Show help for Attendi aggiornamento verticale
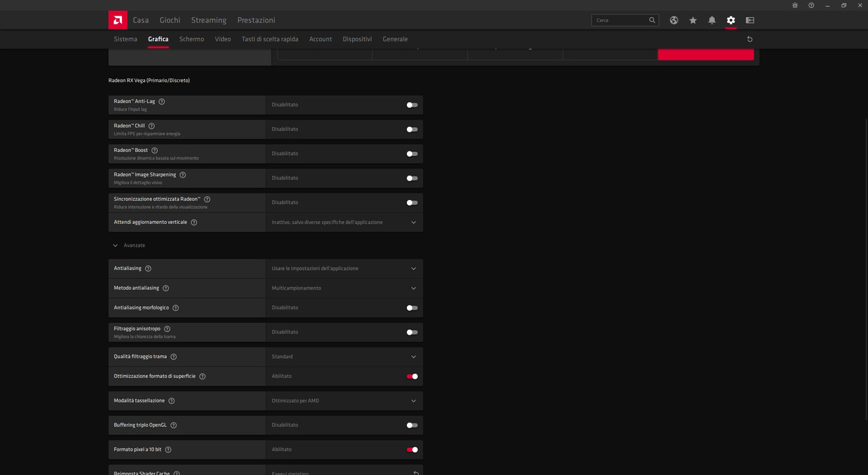 pyautogui.click(x=194, y=223)
